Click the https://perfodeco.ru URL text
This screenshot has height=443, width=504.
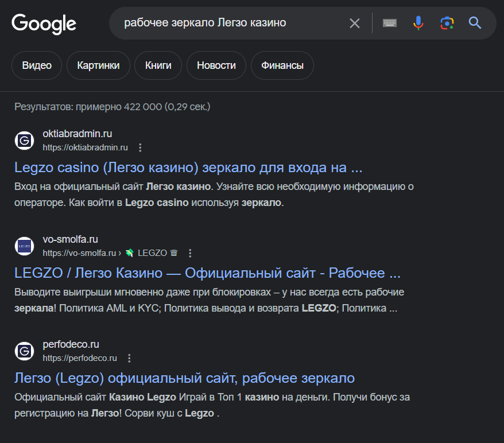[x=80, y=358]
